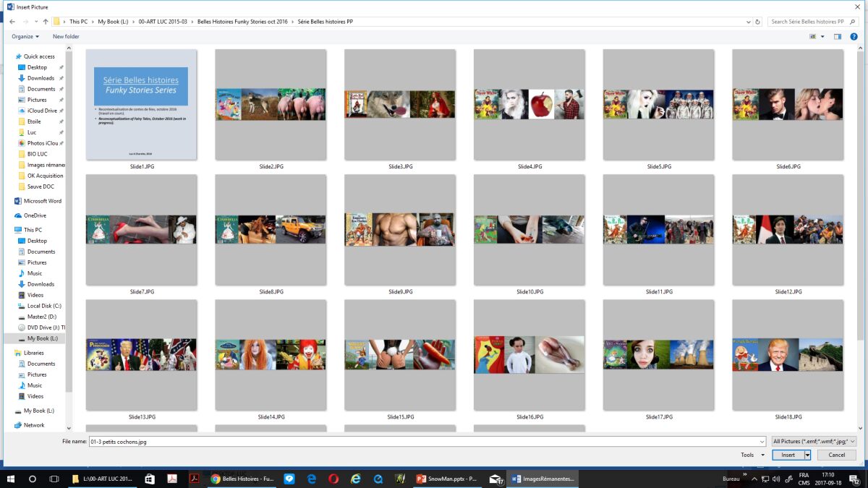Change view using the view options dropdown
Viewport: 868px width, 488px height.
(x=822, y=36)
